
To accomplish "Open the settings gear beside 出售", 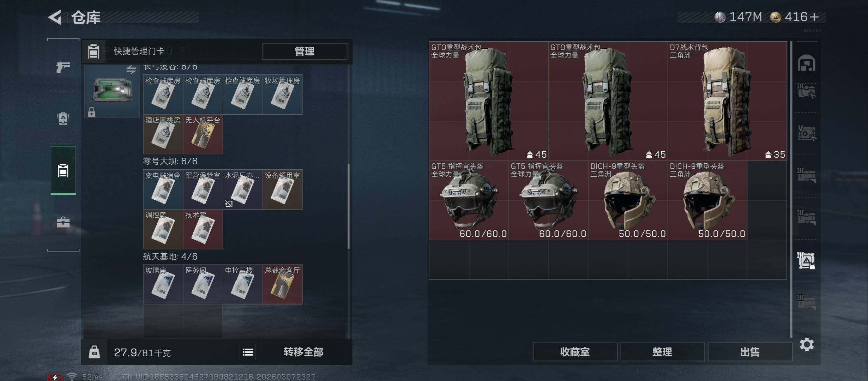I will tap(807, 344).
